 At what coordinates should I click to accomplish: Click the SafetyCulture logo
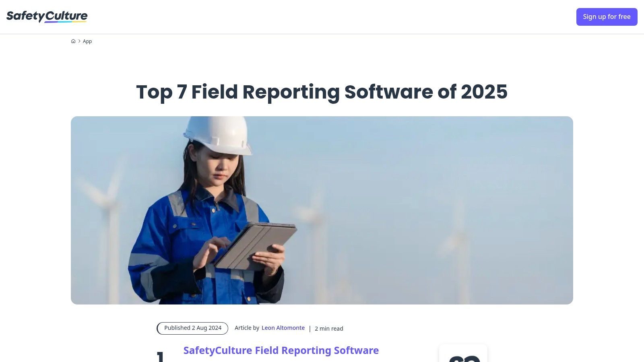47,16
